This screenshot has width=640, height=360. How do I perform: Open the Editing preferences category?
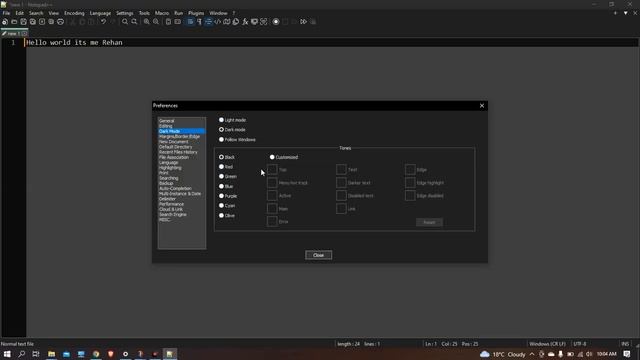166,126
